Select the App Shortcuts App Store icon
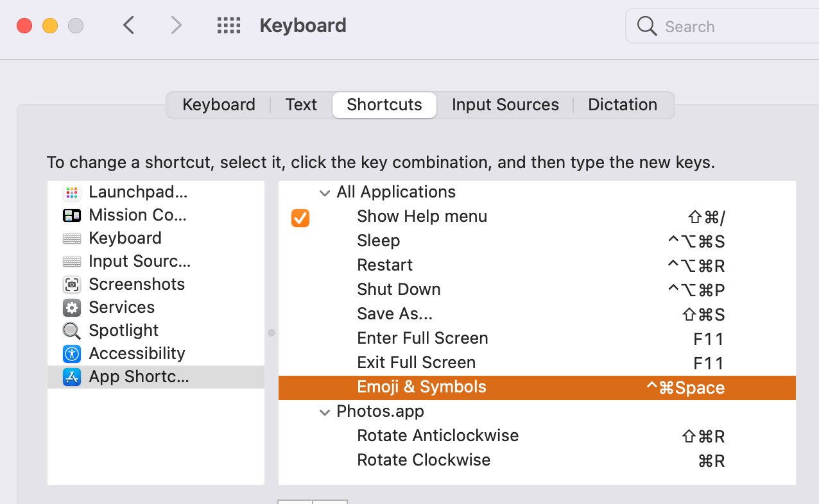The width and height of the screenshot is (819, 504). coord(72,377)
